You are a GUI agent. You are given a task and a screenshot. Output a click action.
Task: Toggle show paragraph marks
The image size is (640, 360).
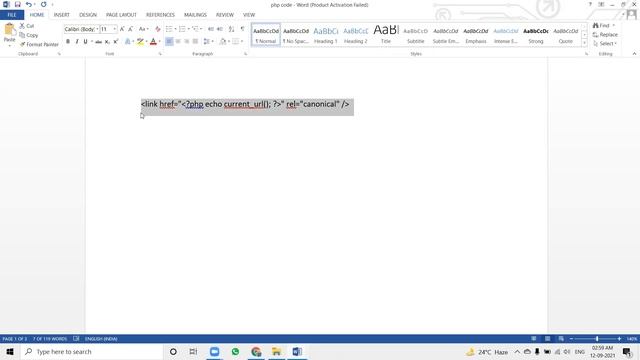[242, 29]
